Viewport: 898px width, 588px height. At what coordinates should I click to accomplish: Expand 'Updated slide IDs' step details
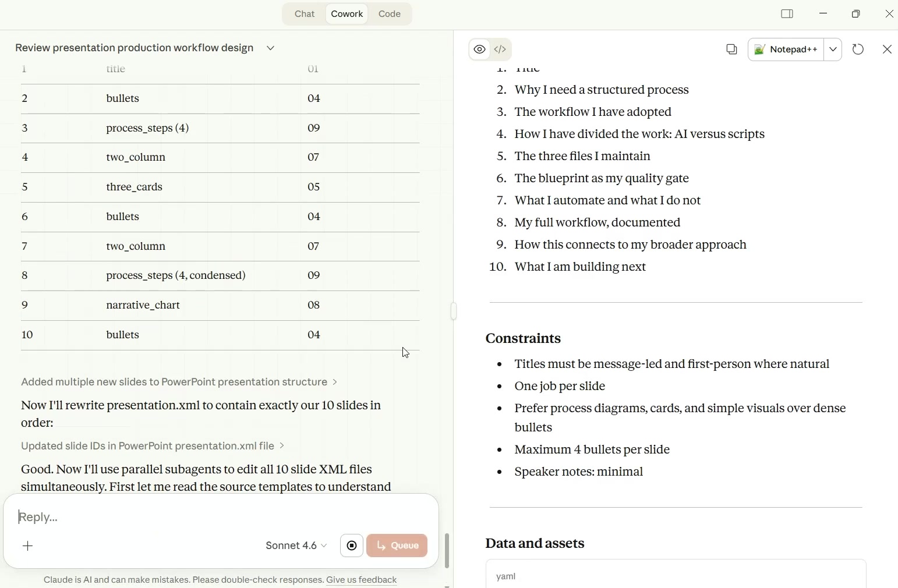click(x=153, y=447)
